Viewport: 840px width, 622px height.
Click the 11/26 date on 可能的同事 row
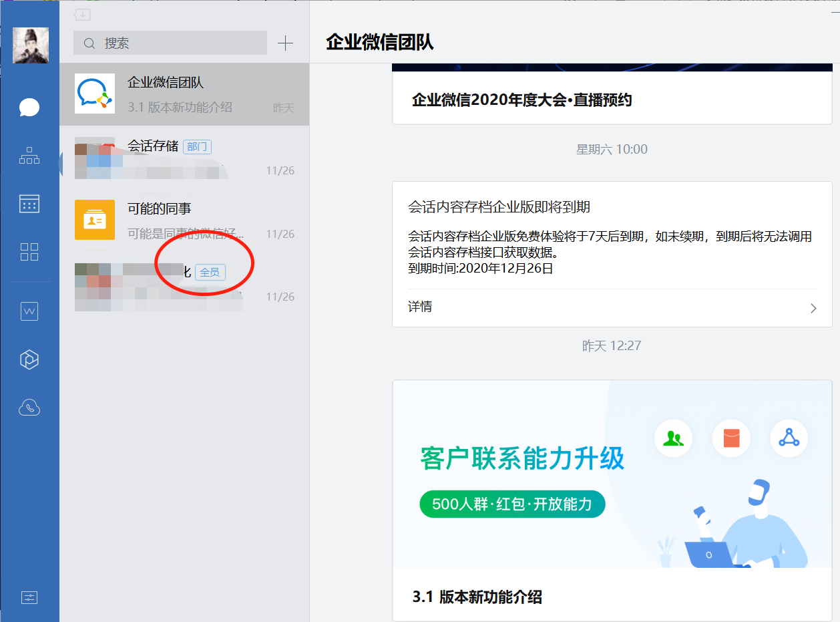click(x=280, y=234)
